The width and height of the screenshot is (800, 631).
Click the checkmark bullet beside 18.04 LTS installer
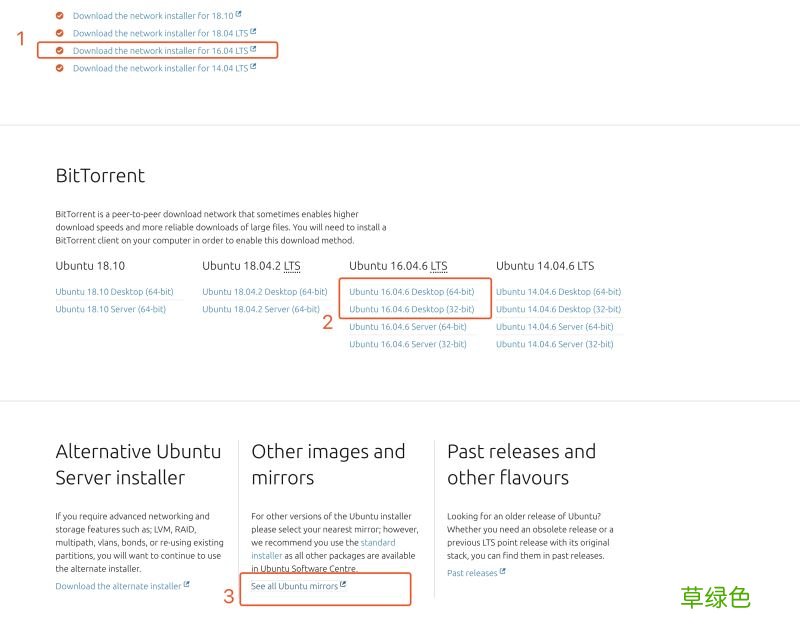click(59, 33)
